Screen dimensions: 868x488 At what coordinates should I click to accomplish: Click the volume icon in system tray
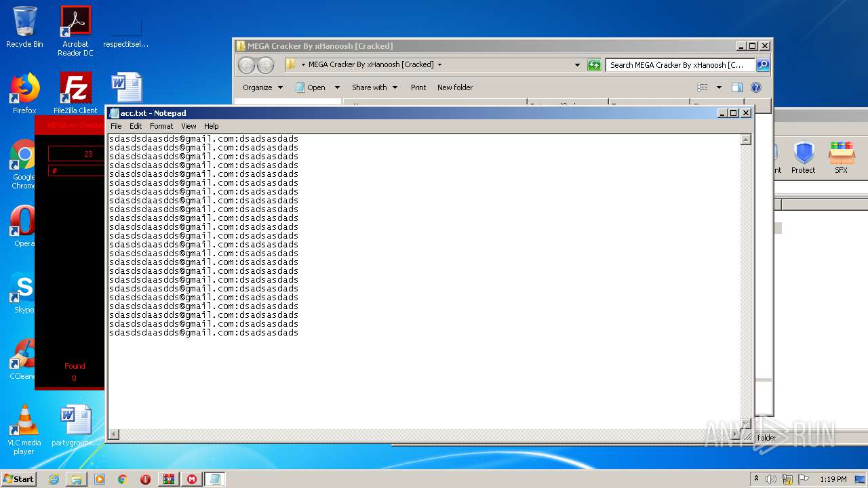[x=771, y=479]
